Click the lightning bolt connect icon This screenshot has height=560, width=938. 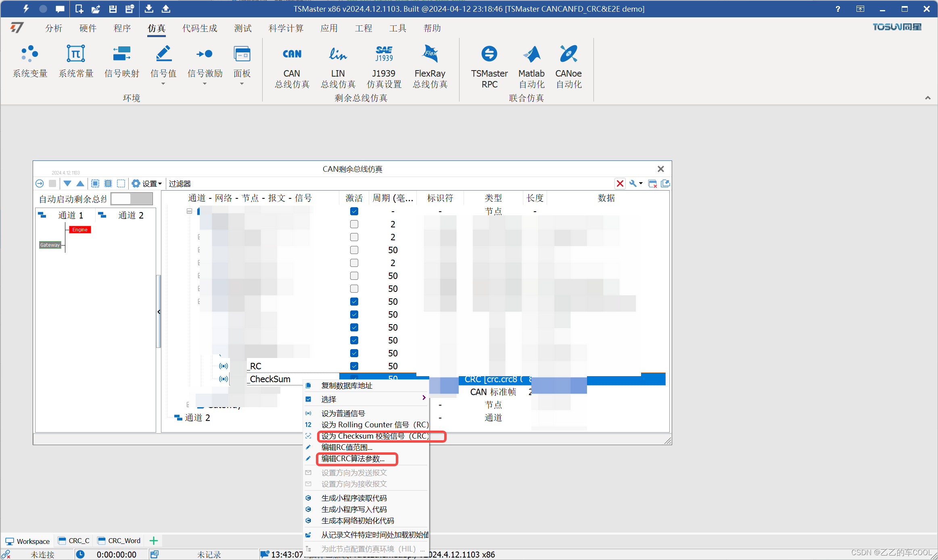[26, 8]
